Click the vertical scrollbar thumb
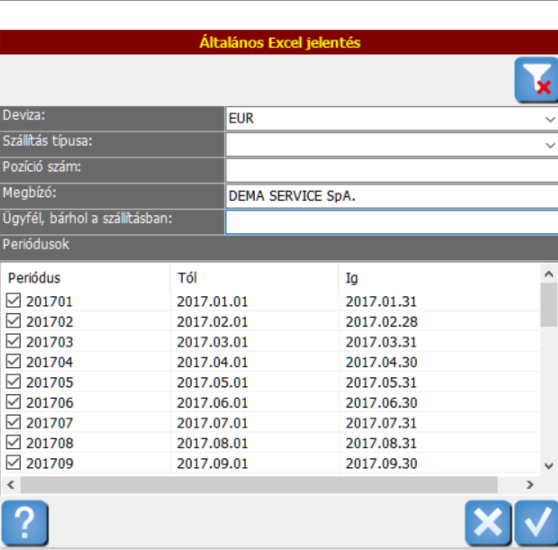The image size is (558, 550). [x=549, y=305]
